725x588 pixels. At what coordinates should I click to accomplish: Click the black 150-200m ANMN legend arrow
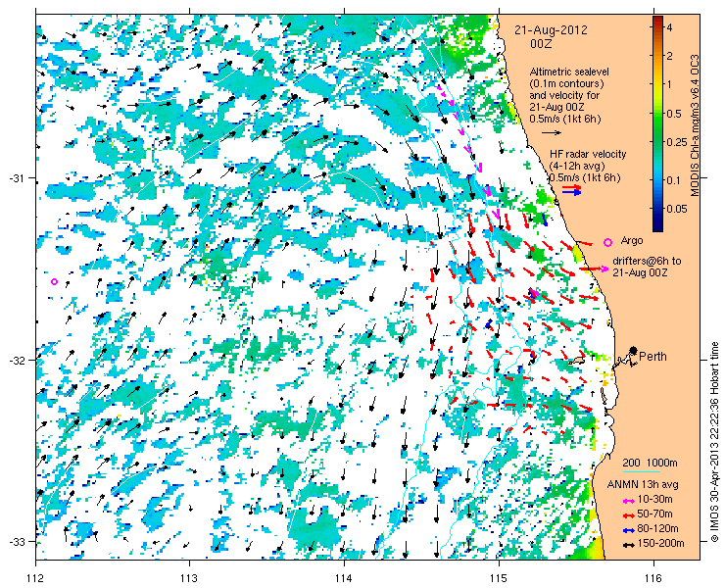tap(628, 545)
